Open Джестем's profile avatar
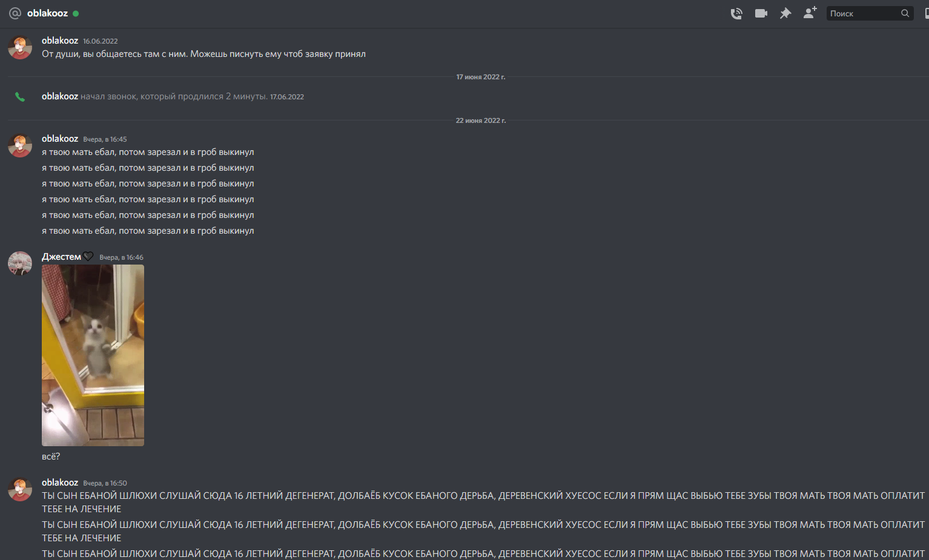The width and height of the screenshot is (929, 560). tap(20, 263)
